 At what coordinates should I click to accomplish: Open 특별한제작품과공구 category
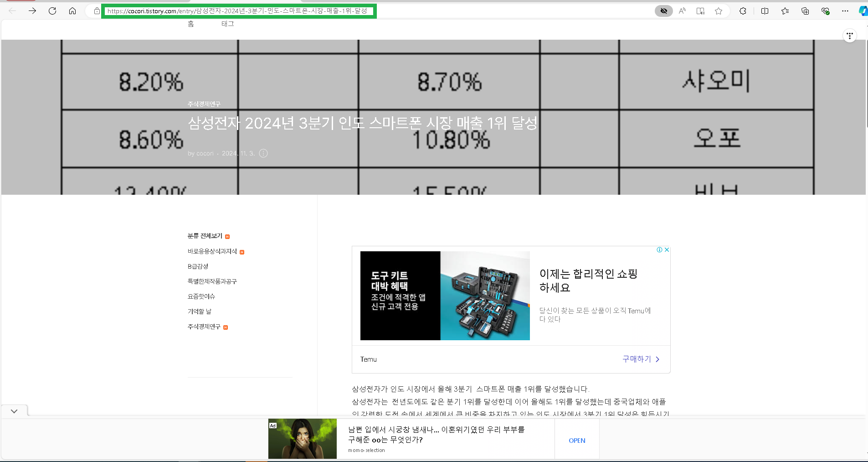tap(212, 281)
